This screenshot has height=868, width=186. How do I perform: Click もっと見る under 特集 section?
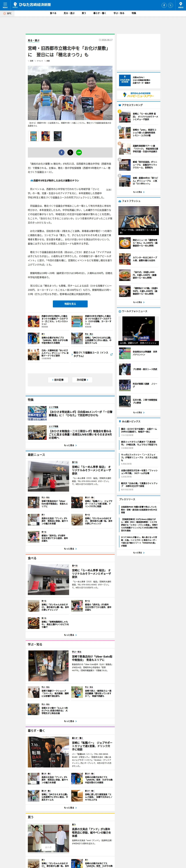[x=70, y=445]
